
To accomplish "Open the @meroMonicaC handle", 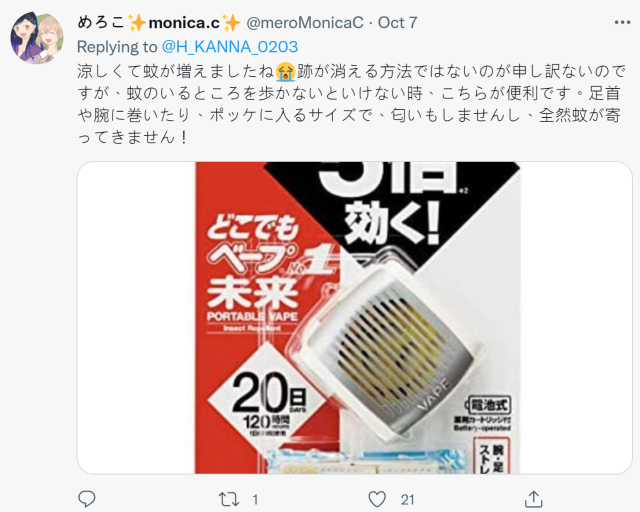I will (x=305, y=22).
